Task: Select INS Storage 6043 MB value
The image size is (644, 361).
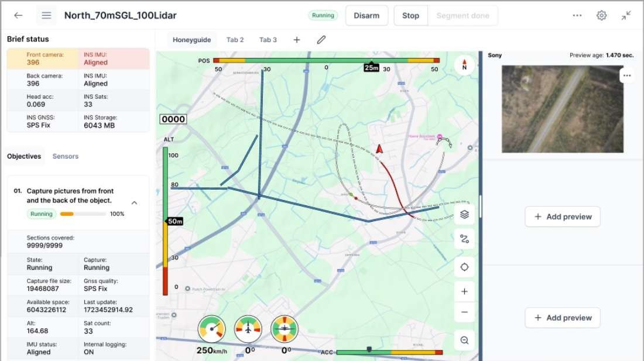Action: point(100,126)
